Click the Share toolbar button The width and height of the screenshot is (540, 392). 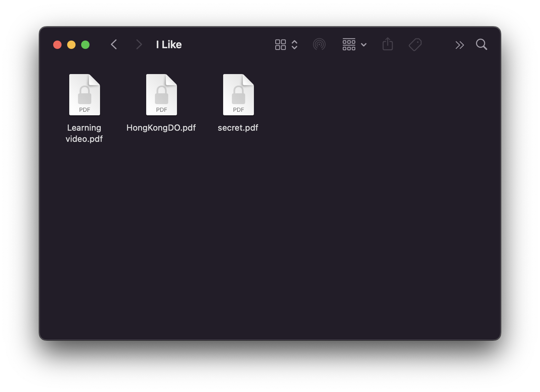(x=388, y=44)
